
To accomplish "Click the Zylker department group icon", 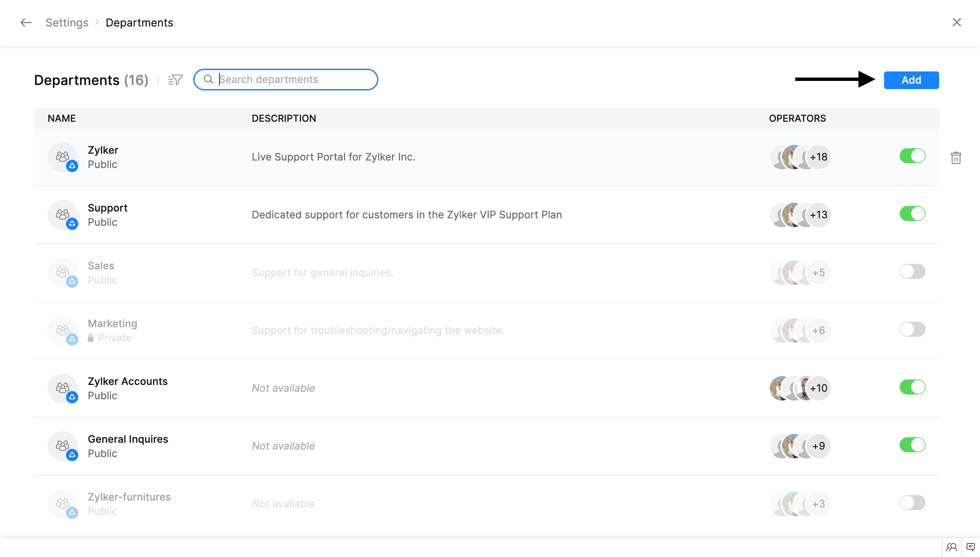I will (62, 157).
